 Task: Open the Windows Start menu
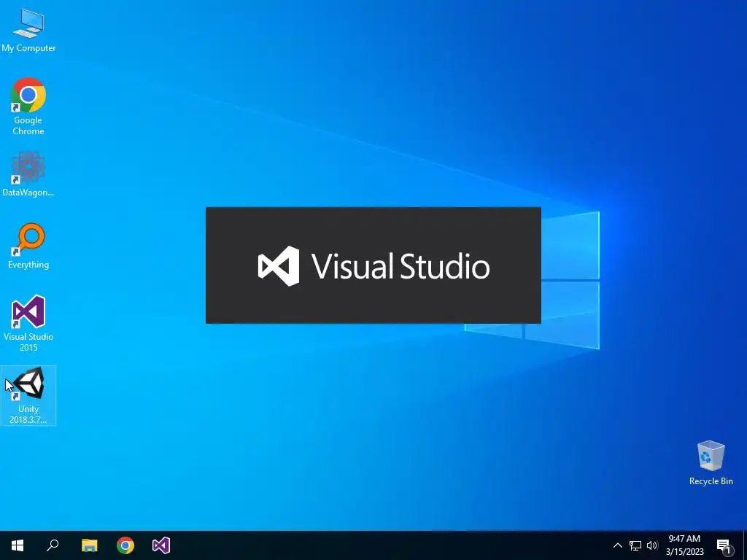18,545
